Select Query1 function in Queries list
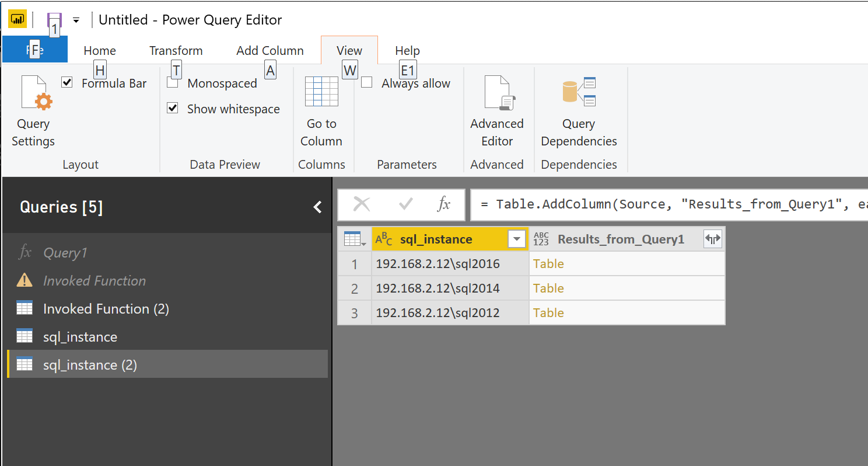The width and height of the screenshot is (868, 466). tap(167, 253)
